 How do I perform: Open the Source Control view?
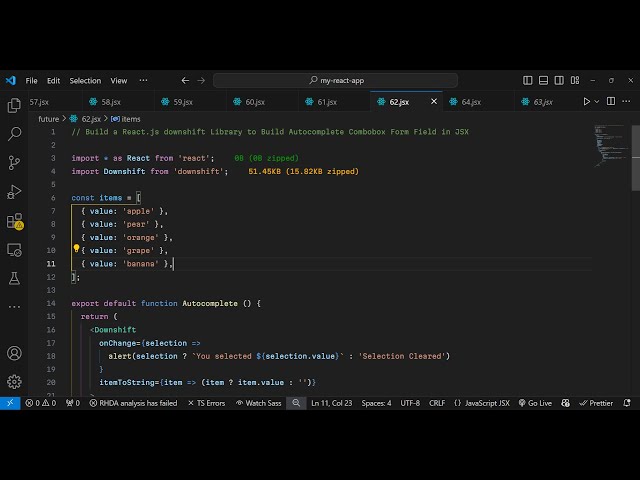pos(14,162)
